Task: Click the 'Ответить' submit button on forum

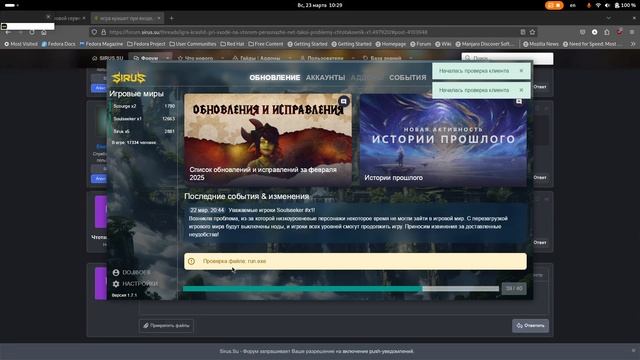Action: (530, 326)
